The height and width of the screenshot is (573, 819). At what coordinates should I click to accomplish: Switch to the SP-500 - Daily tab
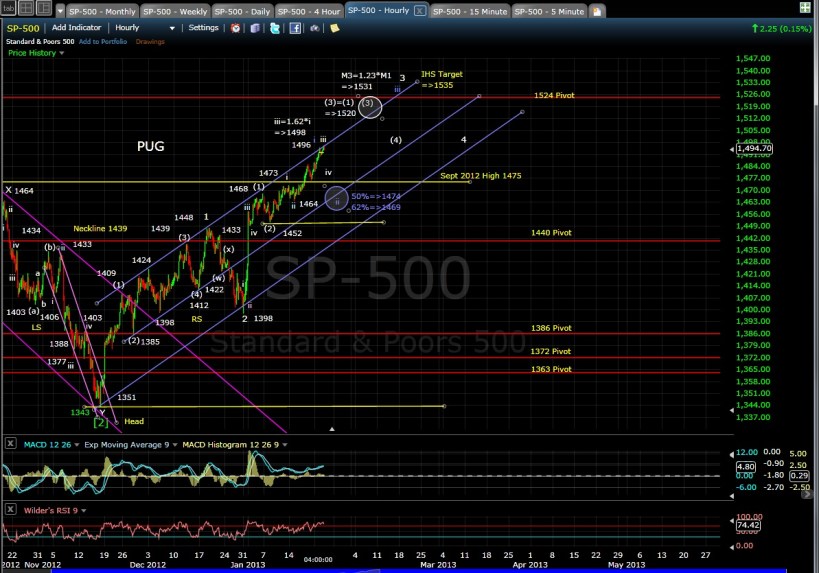(x=242, y=11)
